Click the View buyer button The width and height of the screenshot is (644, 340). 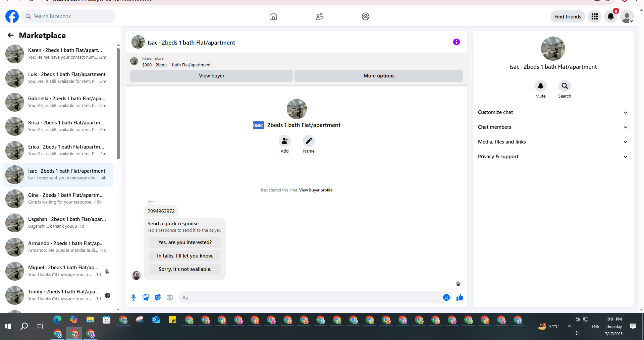[212, 76]
